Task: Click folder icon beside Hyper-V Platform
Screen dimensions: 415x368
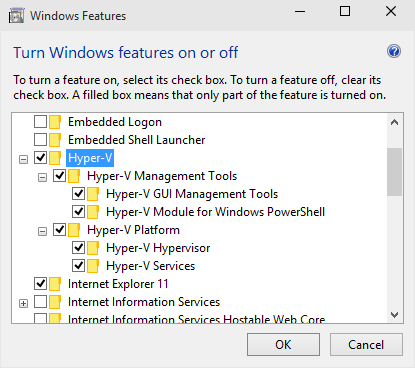Action: click(x=74, y=230)
